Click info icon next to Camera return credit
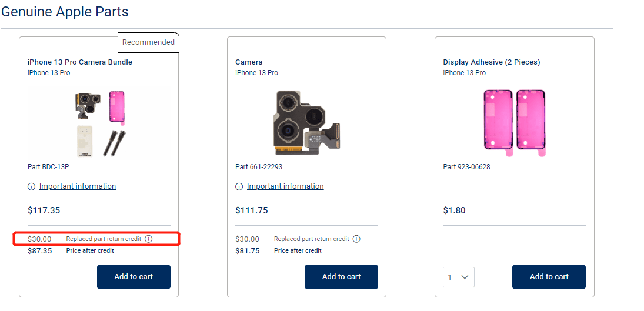644x311 pixels. pos(356,239)
